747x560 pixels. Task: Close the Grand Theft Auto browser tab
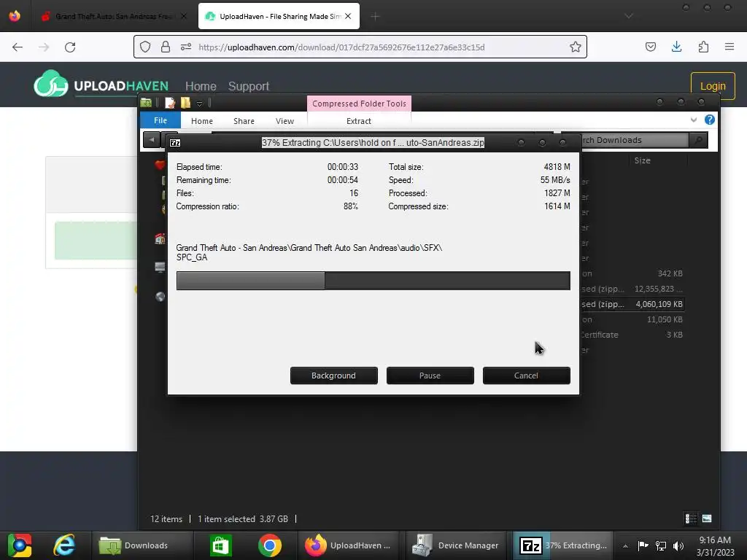coord(184,16)
